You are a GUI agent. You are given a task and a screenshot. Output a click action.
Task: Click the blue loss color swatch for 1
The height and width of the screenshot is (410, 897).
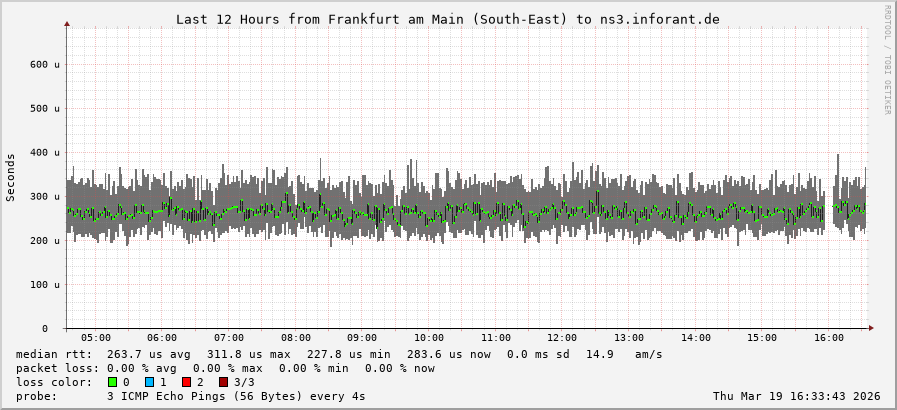tap(149, 382)
